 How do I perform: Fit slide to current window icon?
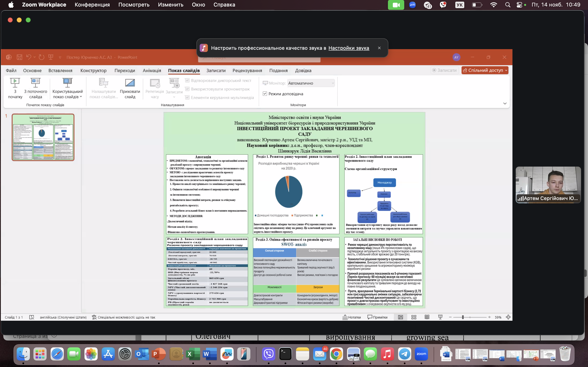coord(508,317)
